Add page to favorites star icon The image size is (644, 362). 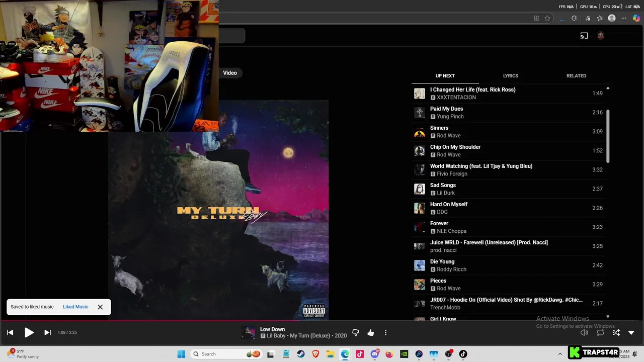tap(547, 18)
